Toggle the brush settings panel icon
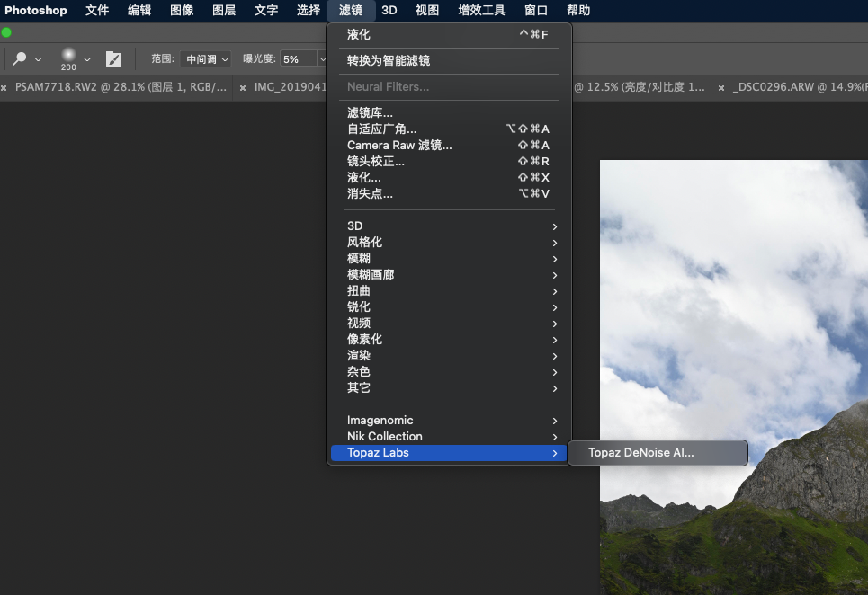This screenshot has width=868, height=595. coord(113,58)
